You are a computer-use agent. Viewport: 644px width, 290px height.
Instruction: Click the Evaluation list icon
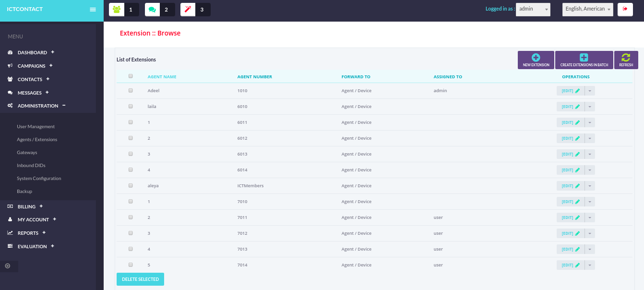[10, 246]
